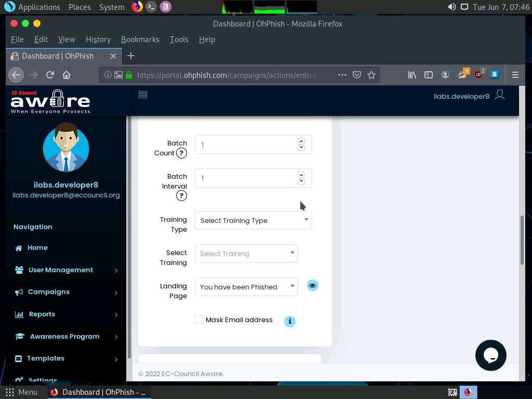Image resolution: width=532 pixels, height=399 pixels.
Task: Click the page's vertical scrollbar thumb
Action: coord(522,240)
